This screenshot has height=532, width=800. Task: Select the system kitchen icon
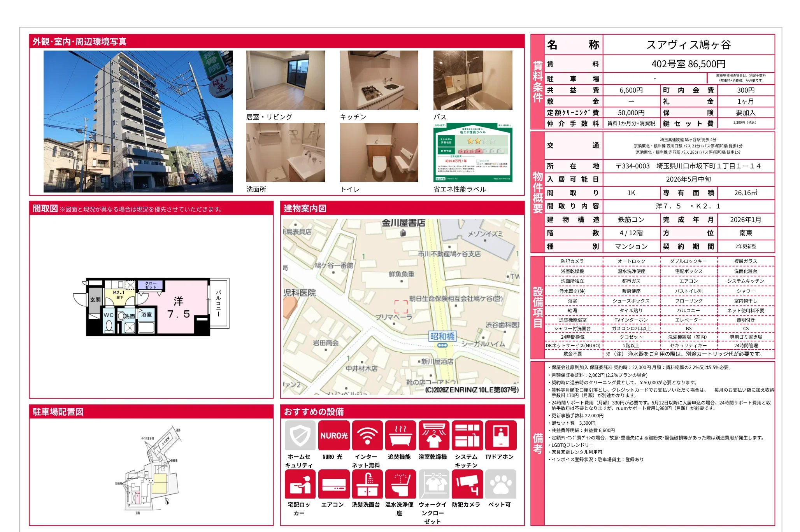click(x=467, y=435)
